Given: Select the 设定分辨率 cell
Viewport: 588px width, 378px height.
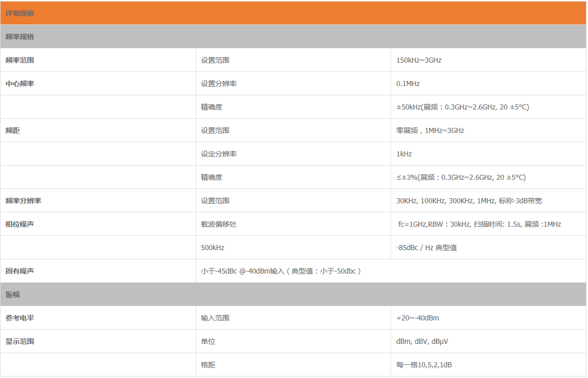Looking at the screenshot, I should tap(218, 154).
